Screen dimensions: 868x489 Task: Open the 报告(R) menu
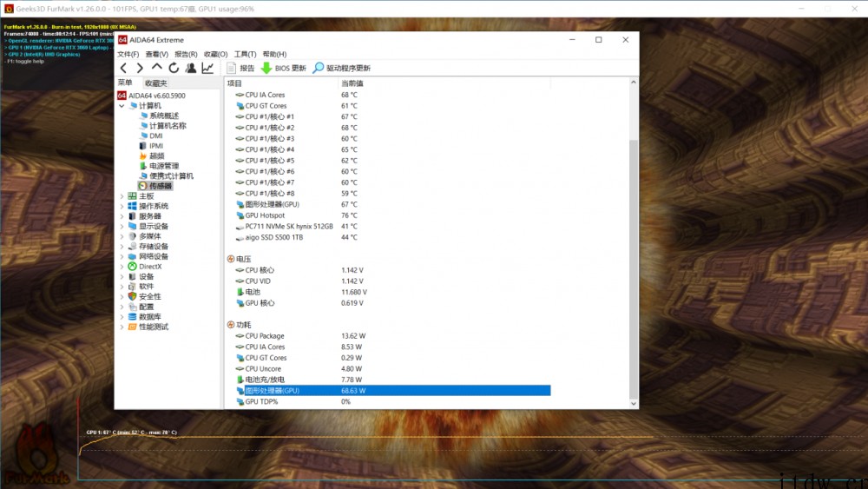(186, 54)
